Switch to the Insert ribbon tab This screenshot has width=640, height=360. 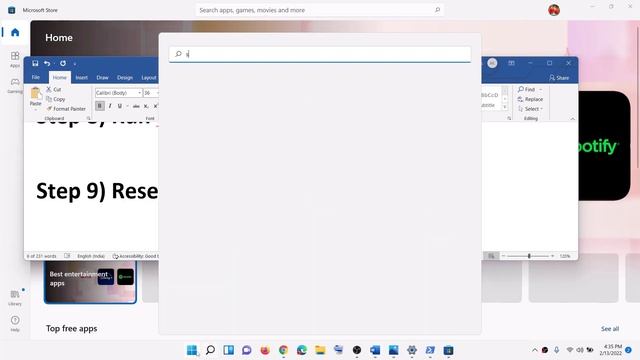(82, 77)
